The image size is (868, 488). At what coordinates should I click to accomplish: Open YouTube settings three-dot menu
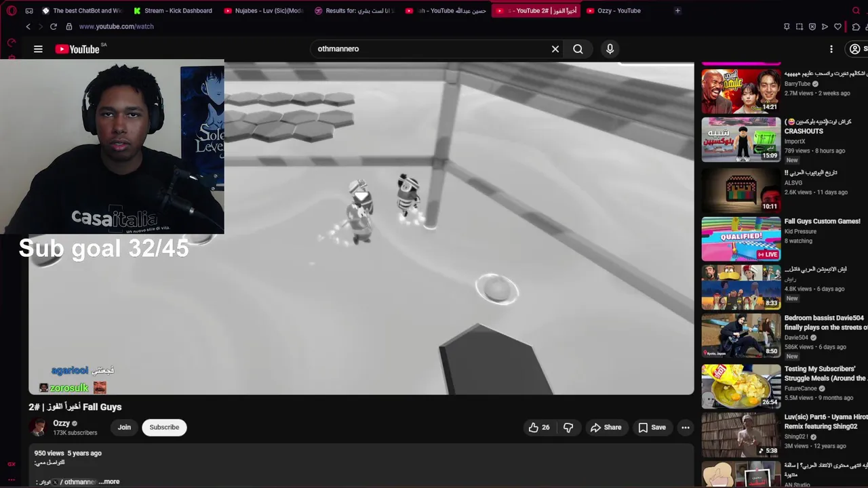coord(831,49)
